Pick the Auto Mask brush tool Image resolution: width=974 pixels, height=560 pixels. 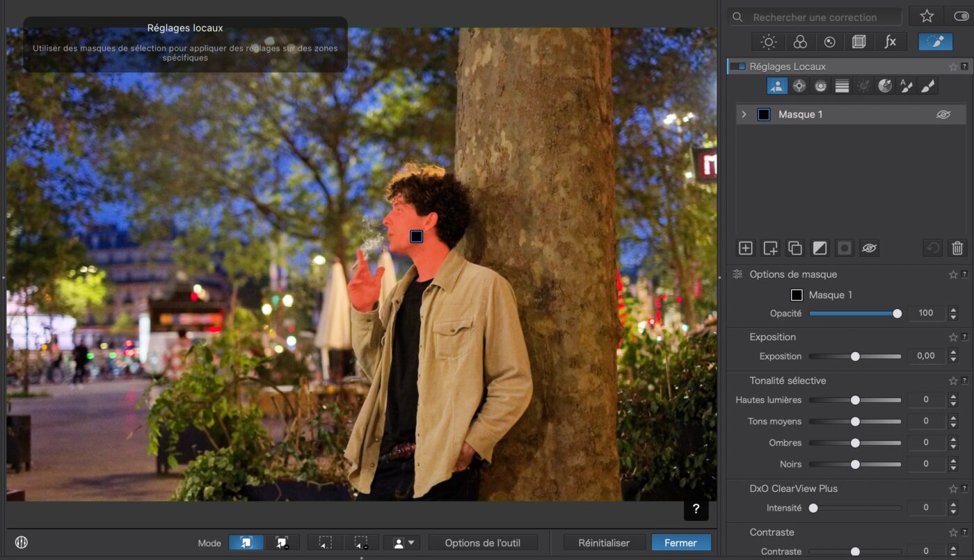click(906, 86)
